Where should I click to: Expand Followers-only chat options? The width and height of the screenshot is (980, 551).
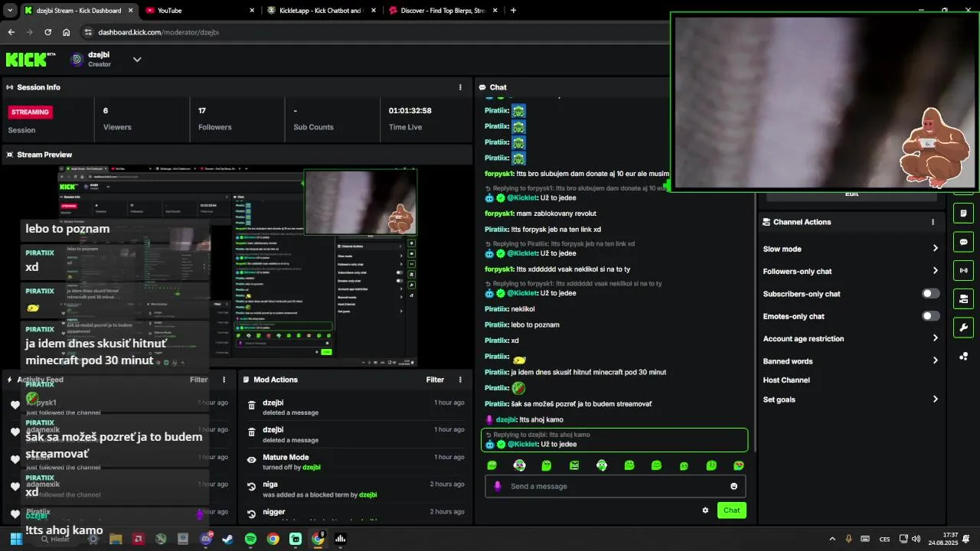click(x=935, y=271)
